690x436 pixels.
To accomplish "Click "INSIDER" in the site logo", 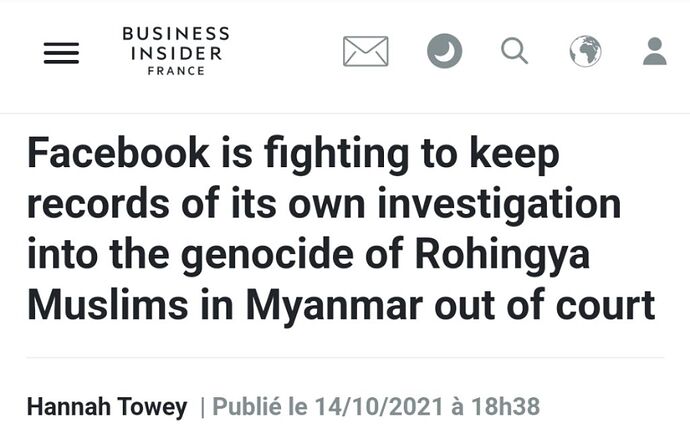I will pos(176,53).
